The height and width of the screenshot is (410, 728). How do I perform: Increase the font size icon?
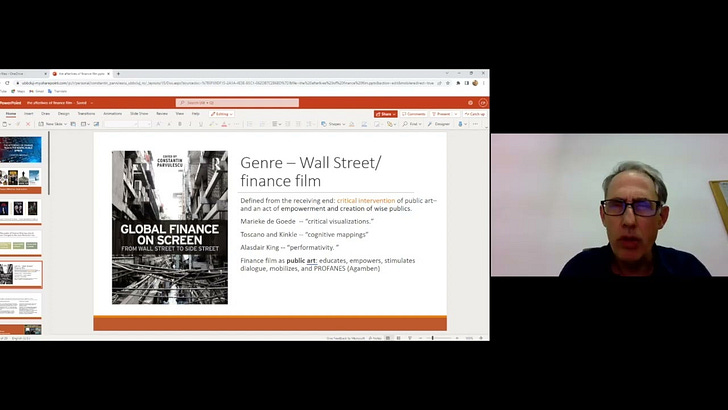tap(158, 124)
